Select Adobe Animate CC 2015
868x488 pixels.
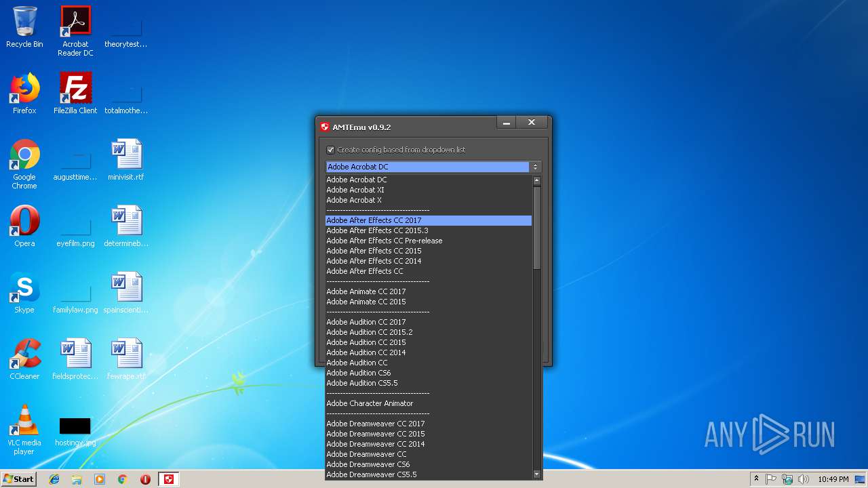point(429,302)
